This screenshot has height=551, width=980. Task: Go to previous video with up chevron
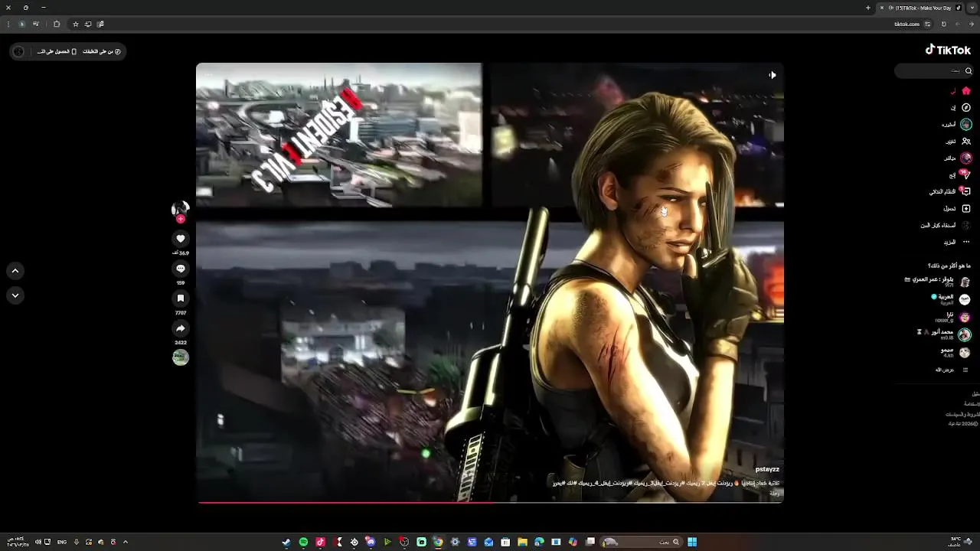point(15,271)
